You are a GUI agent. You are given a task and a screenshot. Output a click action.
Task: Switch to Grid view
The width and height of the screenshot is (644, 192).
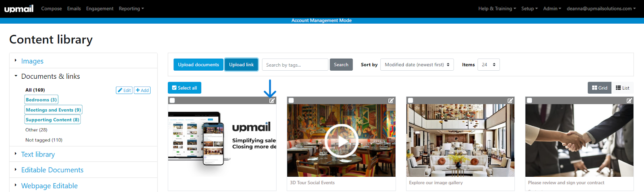pyautogui.click(x=599, y=88)
